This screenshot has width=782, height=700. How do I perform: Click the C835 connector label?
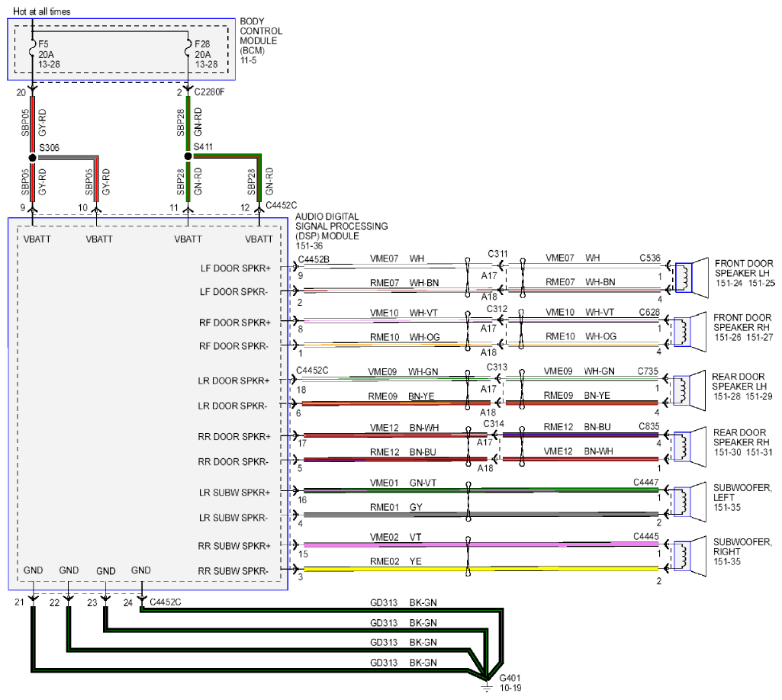[648, 426]
